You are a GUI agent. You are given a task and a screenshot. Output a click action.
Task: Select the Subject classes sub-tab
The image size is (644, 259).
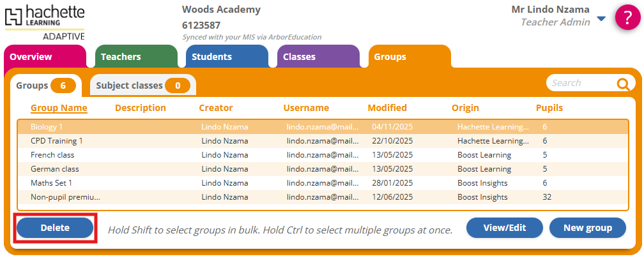coord(142,85)
